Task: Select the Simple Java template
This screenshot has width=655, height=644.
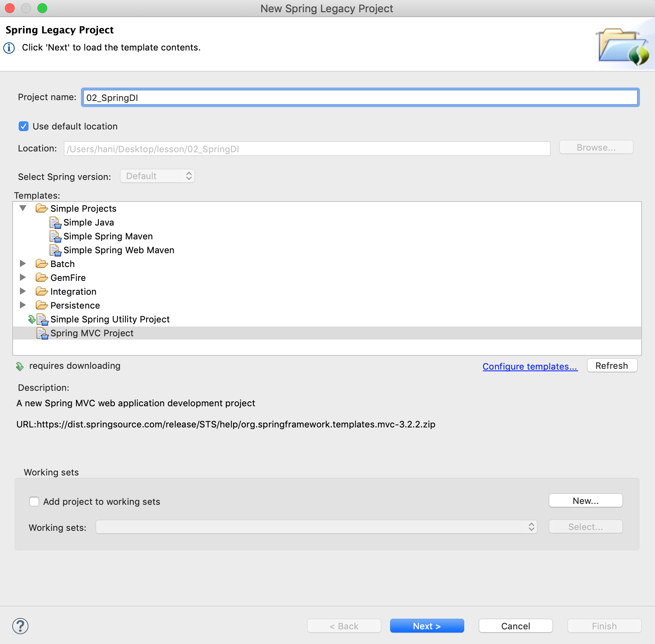Action: pyautogui.click(x=89, y=223)
